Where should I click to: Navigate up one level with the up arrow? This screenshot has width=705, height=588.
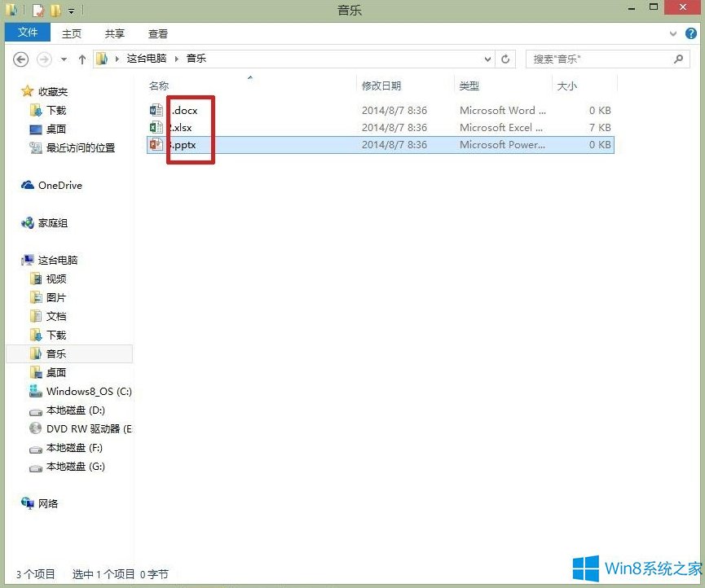[x=84, y=59]
